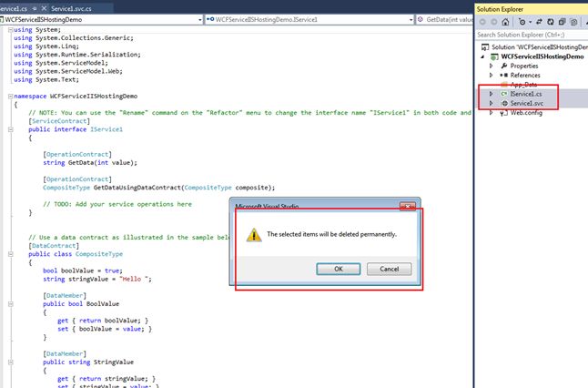Collapse the class CompositeType block
Image resolution: width=588 pixels, height=388 pixels.
pos(11,254)
